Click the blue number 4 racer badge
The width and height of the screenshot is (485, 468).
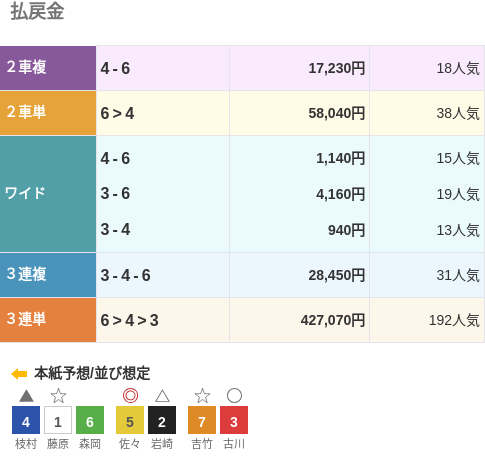tap(26, 420)
